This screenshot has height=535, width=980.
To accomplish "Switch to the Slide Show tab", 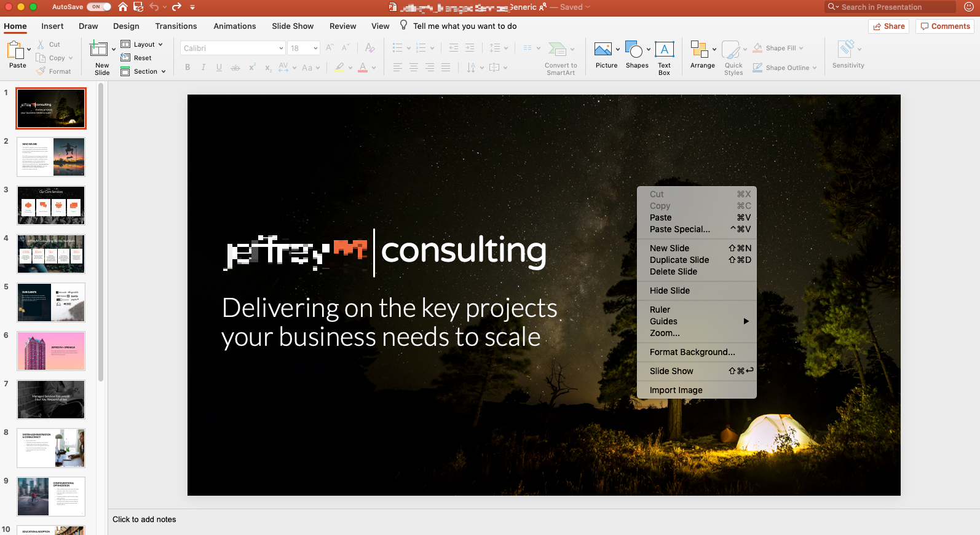I will coord(293,26).
